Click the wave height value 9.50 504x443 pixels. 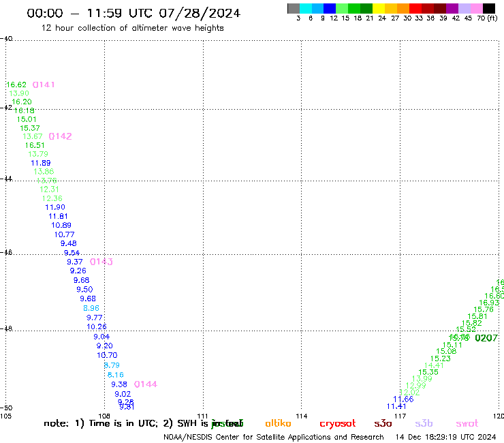pos(85,290)
